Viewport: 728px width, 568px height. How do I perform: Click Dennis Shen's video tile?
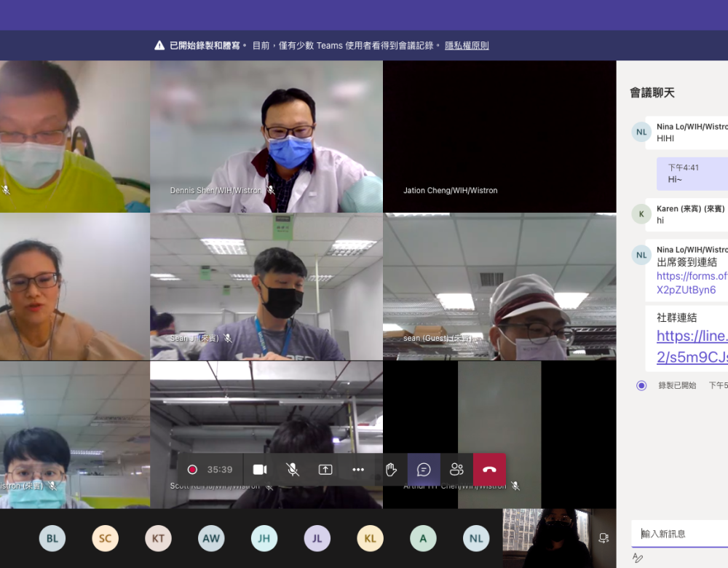tap(266, 136)
